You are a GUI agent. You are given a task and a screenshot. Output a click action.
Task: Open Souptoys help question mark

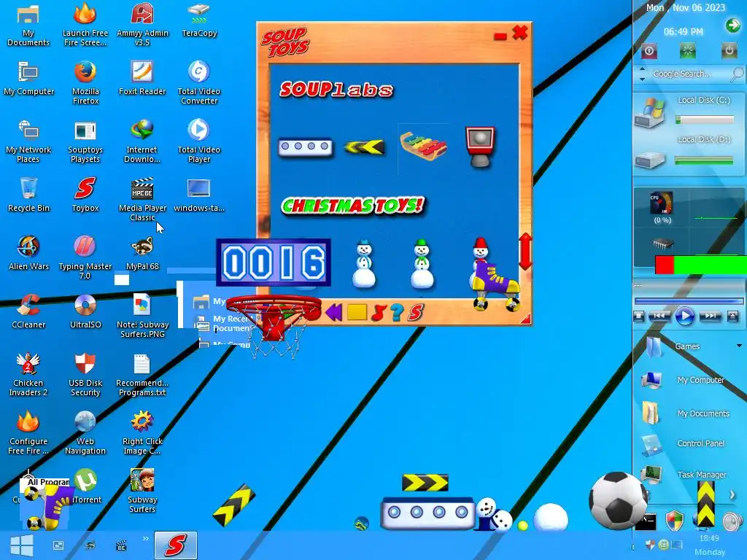click(396, 312)
